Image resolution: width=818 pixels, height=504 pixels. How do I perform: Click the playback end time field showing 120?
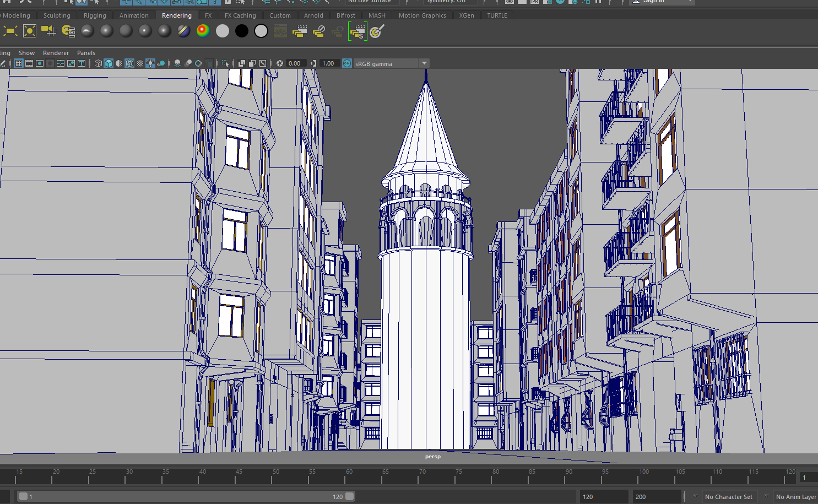pyautogui.click(x=603, y=497)
